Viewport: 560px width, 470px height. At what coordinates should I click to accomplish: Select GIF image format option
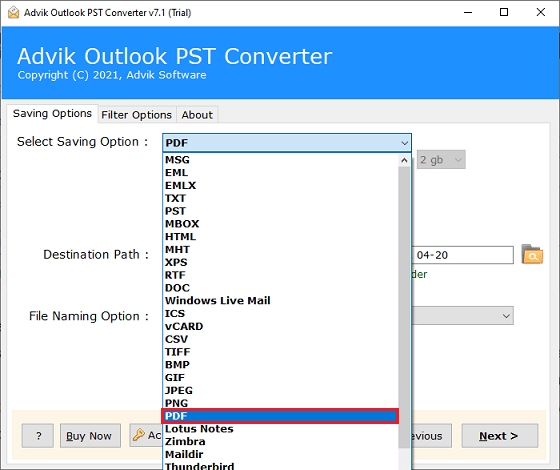point(280,378)
